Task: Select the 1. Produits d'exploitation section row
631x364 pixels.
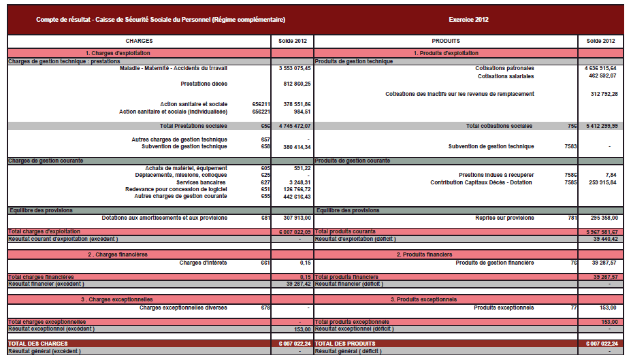Action: [446, 53]
